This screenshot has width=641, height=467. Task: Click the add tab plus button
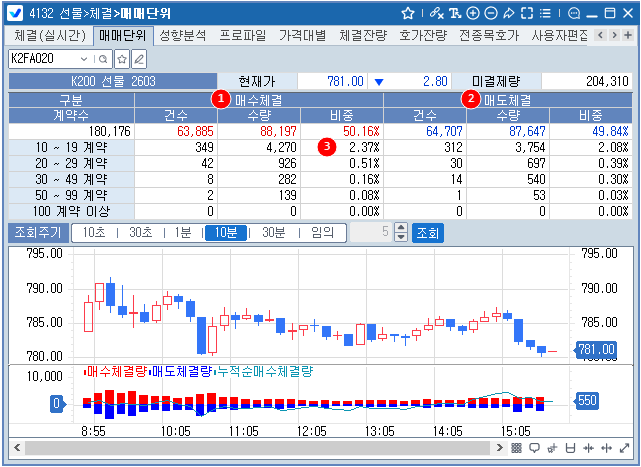pos(627,35)
